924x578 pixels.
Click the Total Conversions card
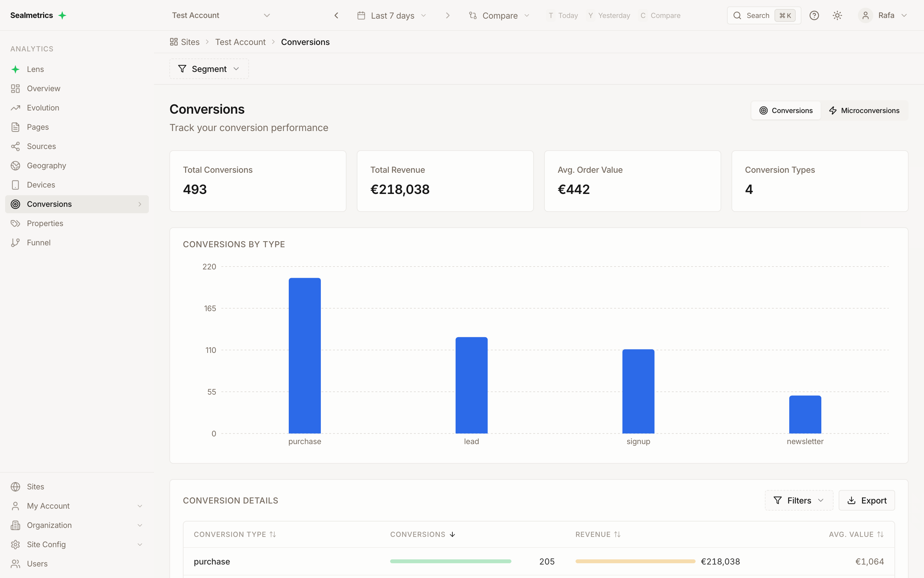click(x=258, y=181)
